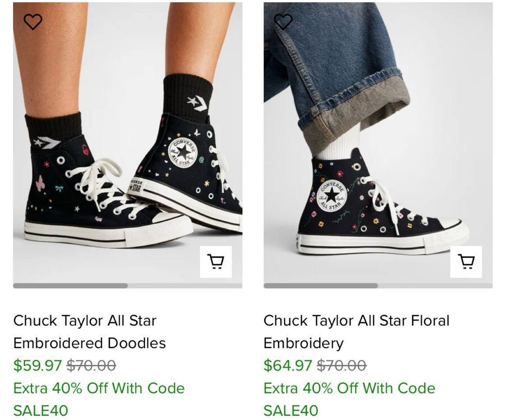Click the $59.97 sale price
This screenshot has width=511, height=420.
pos(37,365)
